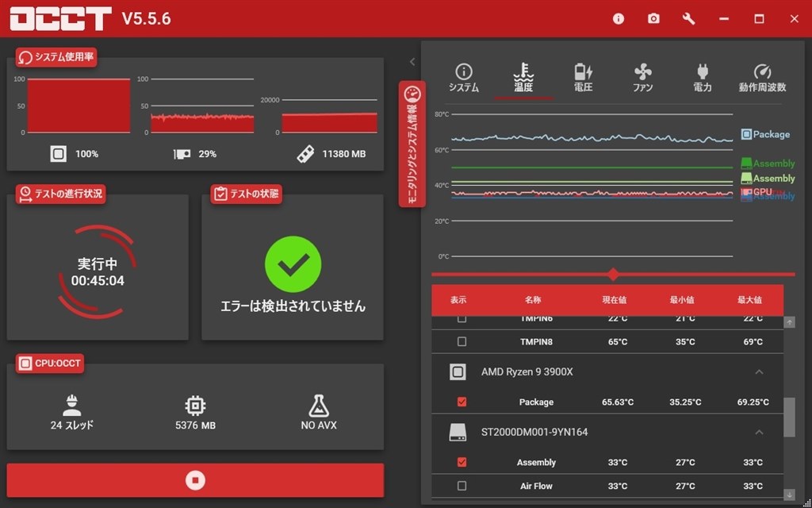Click the TMPIN8 row name
This screenshot has width=812, height=508.
tap(536, 341)
